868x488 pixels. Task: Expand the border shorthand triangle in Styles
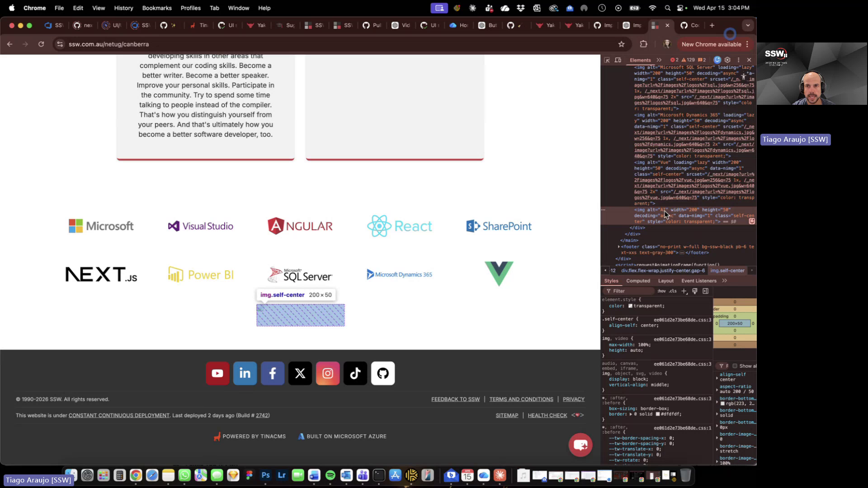630,414
